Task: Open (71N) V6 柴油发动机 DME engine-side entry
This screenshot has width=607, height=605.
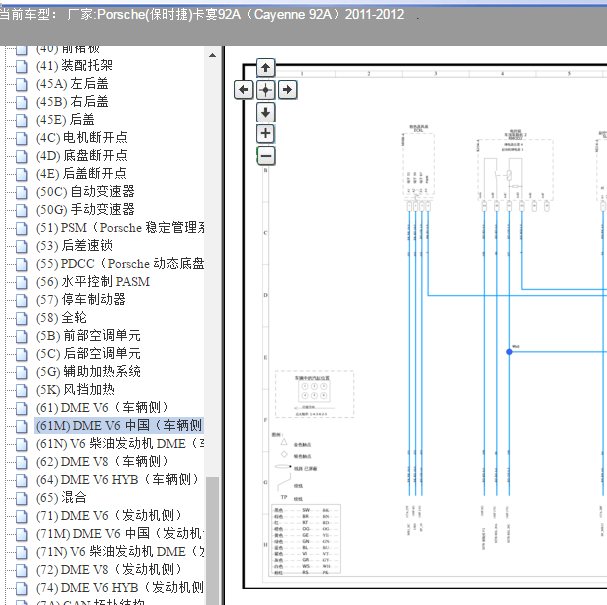Action: point(120,552)
